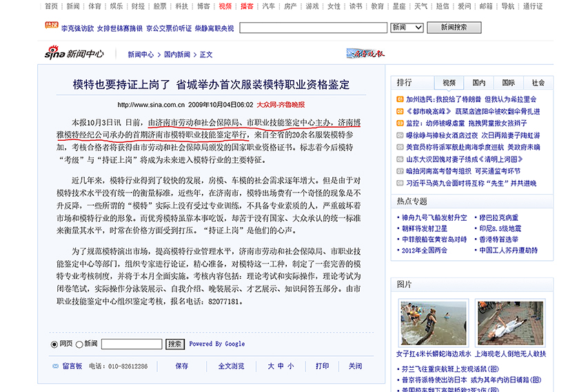The height and width of the screenshot is (392, 588).
Task: Switch to the 国际 ranking tab
Action: pyautogui.click(x=509, y=83)
